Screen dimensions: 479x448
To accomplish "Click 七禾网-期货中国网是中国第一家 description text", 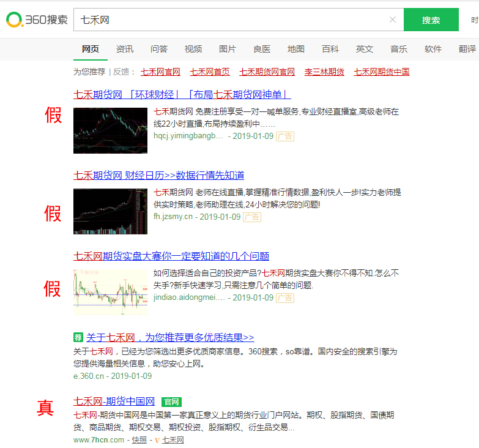I will tap(234, 421).
